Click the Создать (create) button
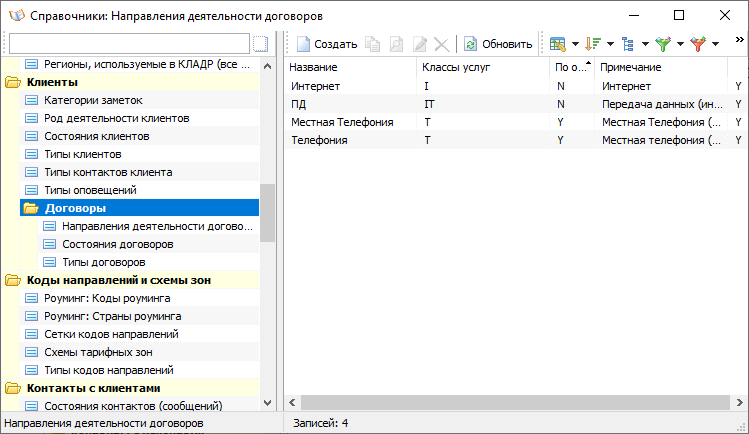Screen dimensions: 749x434 (x=327, y=44)
